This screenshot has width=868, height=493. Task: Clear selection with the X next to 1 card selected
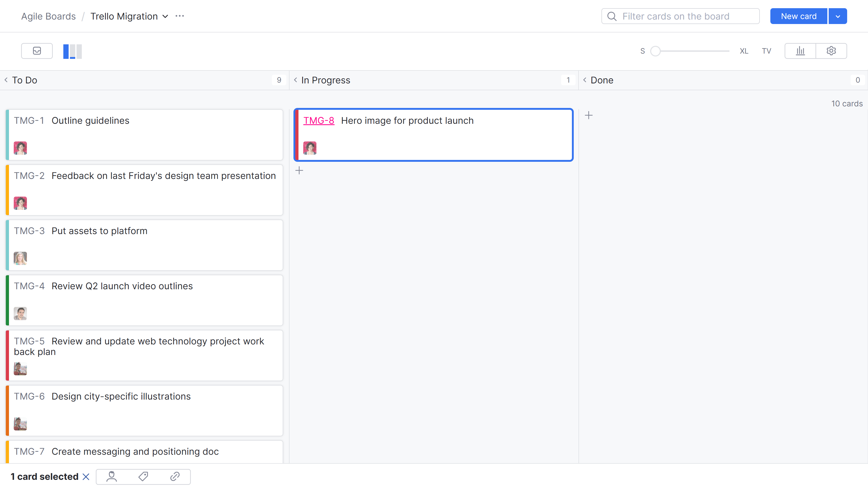point(86,476)
